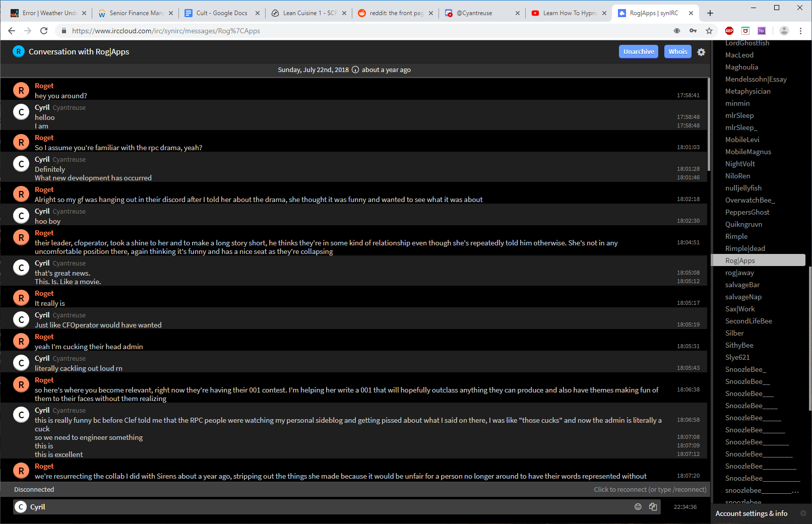Switch to Lean Cuisine 1 - SCP tab
The width and height of the screenshot is (812, 524).
309,13
